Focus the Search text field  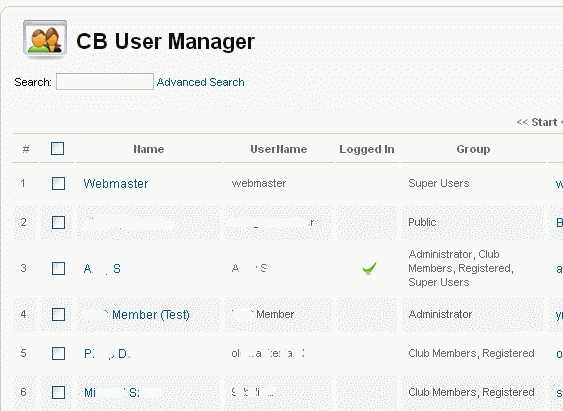105,81
